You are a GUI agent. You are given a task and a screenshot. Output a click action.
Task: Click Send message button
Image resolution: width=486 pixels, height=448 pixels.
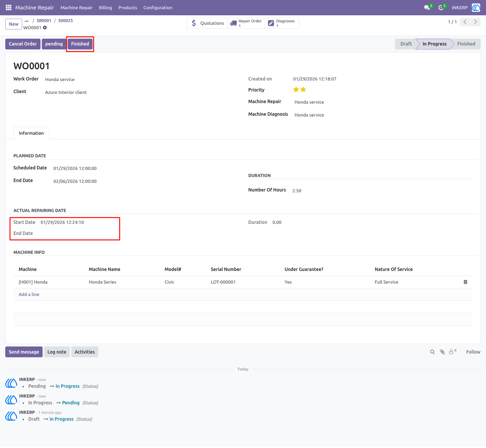(x=24, y=352)
